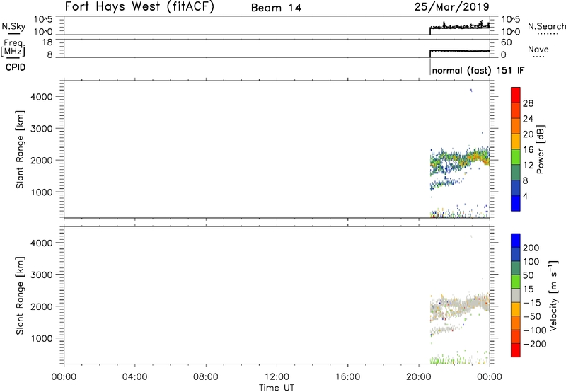Click 'Slant Range [km]' label of power panel

point(20,149)
